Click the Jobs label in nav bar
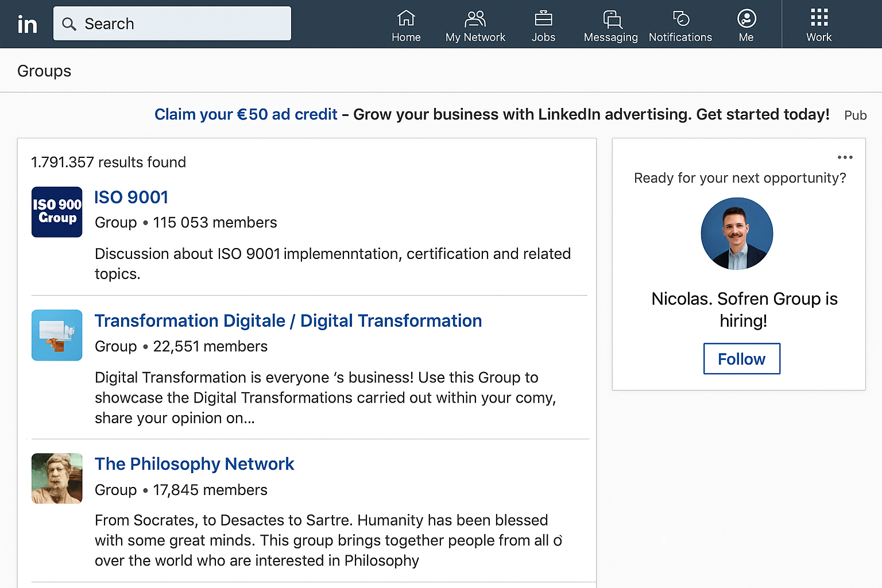Screen dimensions: 882x588 click(x=543, y=37)
